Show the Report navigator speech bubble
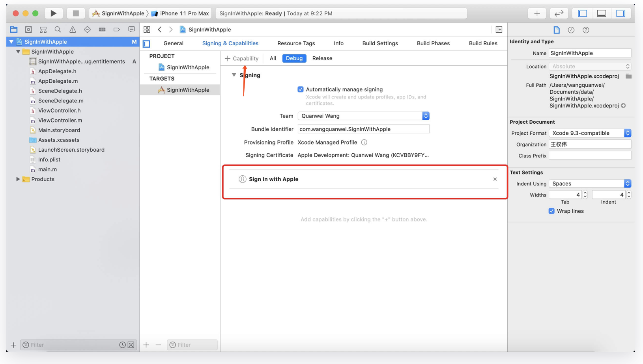Viewport: 643px width, 364px height. coord(131,30)
